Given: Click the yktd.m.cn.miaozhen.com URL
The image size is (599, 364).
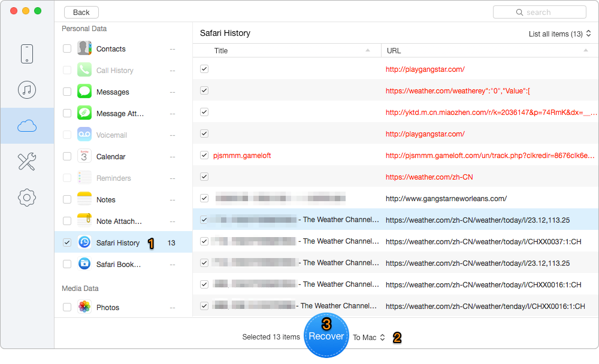Looking at the screenshot, I should click(491, 113).
